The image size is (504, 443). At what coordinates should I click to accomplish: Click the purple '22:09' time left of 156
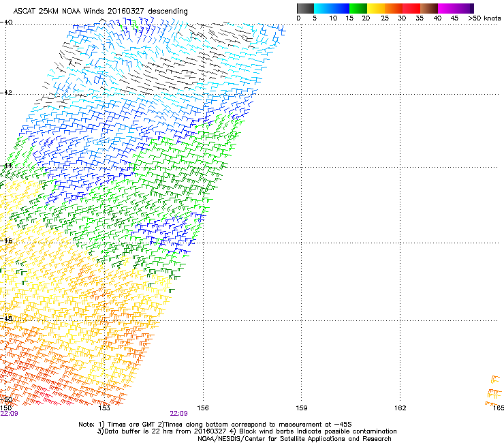tap(178, 414)
